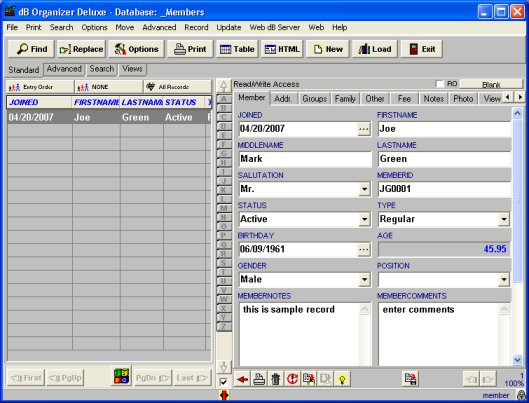The width and height of the screenshot is (529, 403).
Task: Click the yellow light bulb icon
Action: click(342, 379)
